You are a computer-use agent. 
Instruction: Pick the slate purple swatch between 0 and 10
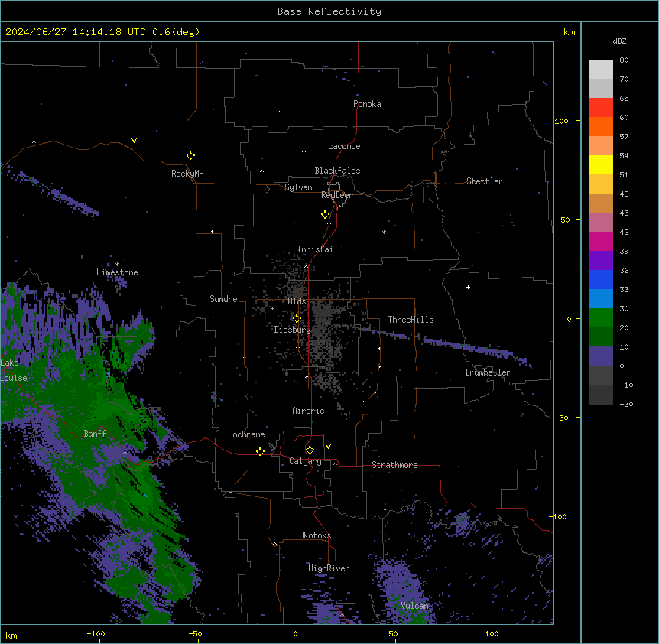pyautogui.click(x=601, y=356)
